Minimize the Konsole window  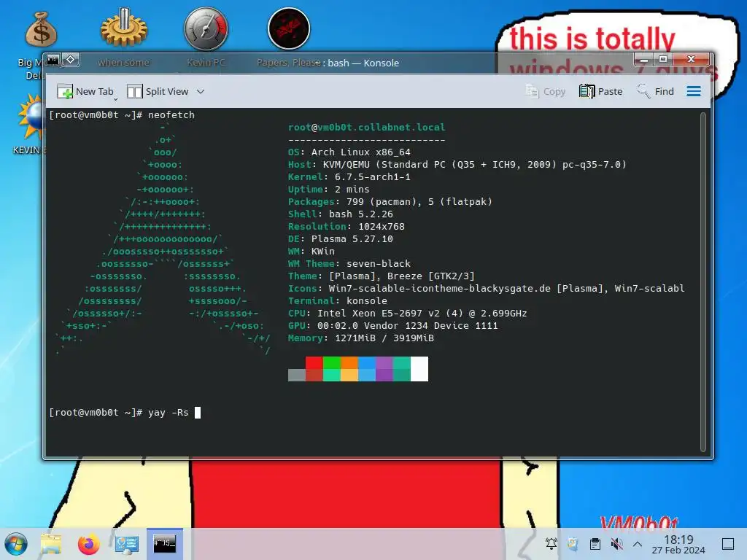(644, 60)
